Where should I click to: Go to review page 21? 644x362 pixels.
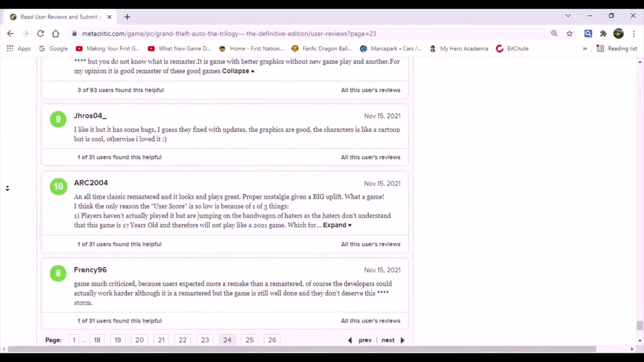(161, 340)
